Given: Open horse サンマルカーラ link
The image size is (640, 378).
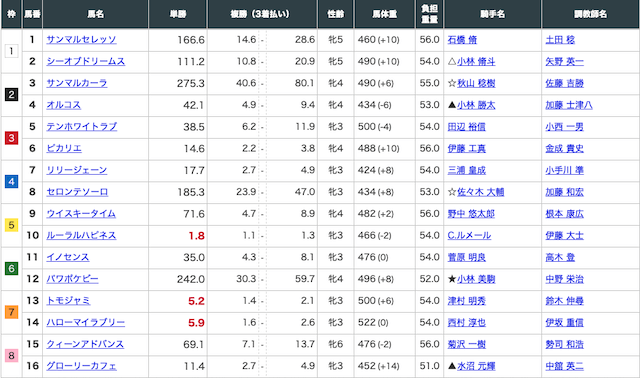Looking at the screenshot, I should click(77, 83).
